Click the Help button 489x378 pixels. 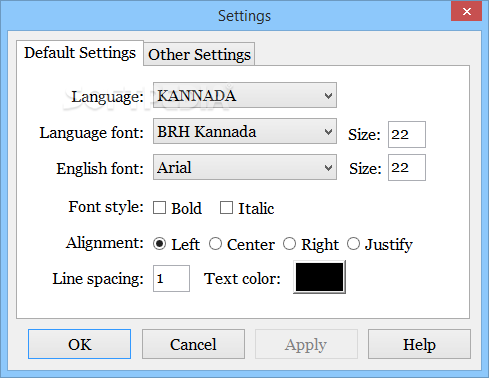[x=419, y=344]
